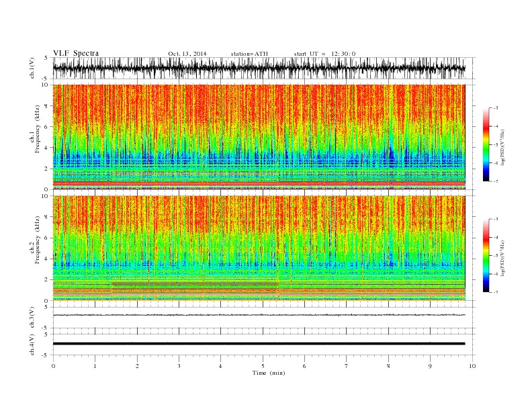Click the thick black ch.4 voltage trace
Screen dimensions: 532x411
point(259,344)
